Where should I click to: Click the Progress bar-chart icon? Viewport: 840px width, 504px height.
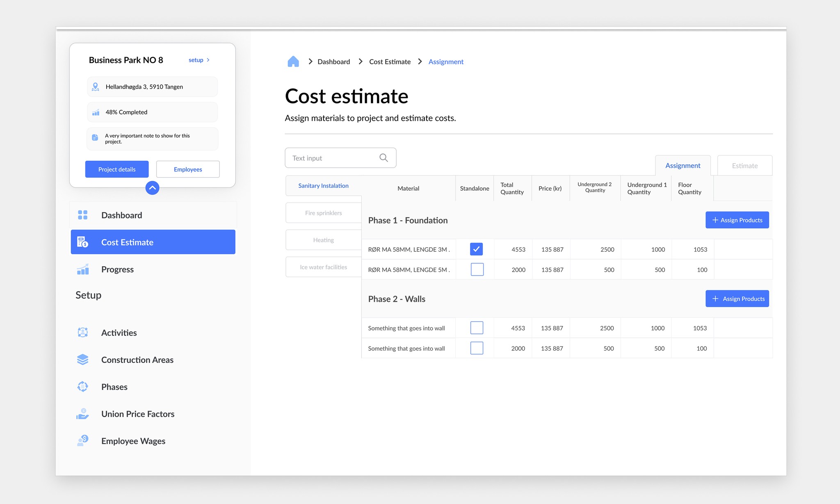coord(82,269)
